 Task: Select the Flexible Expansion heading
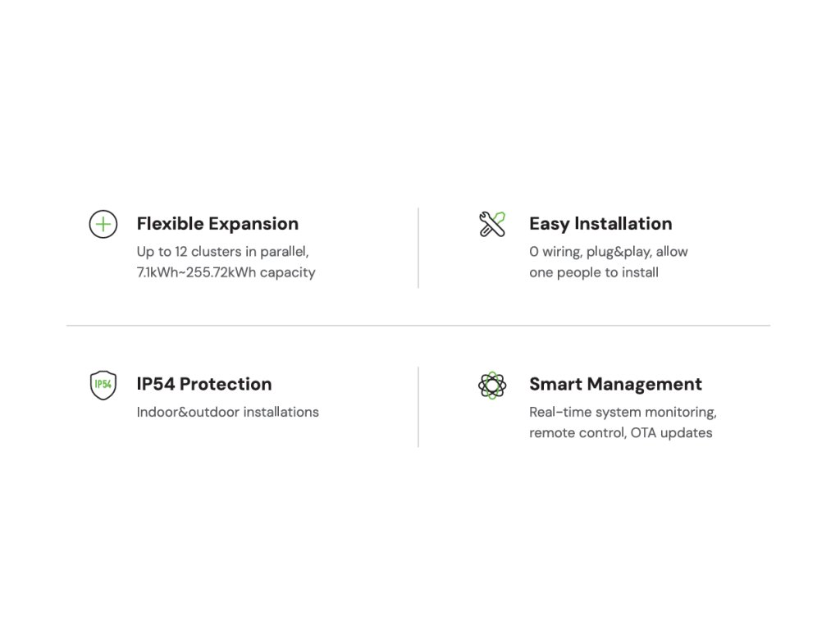(217, 224)
